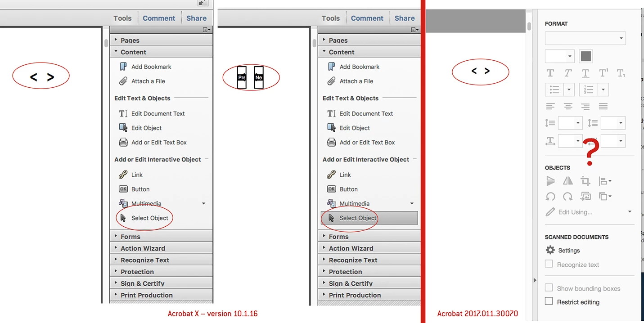
Task: Expand Recognize Text in the left panel
Action: point(161,260)
